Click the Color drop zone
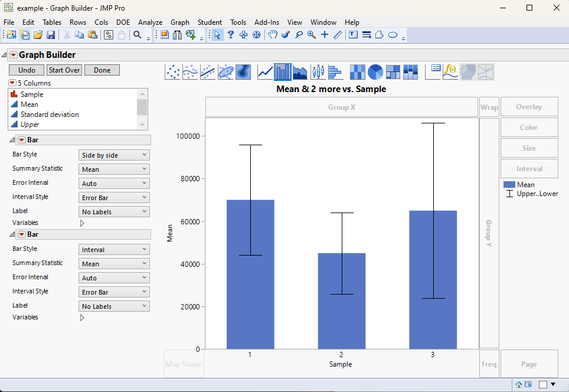Screen dimensions: 569x392 pos(529,128)
